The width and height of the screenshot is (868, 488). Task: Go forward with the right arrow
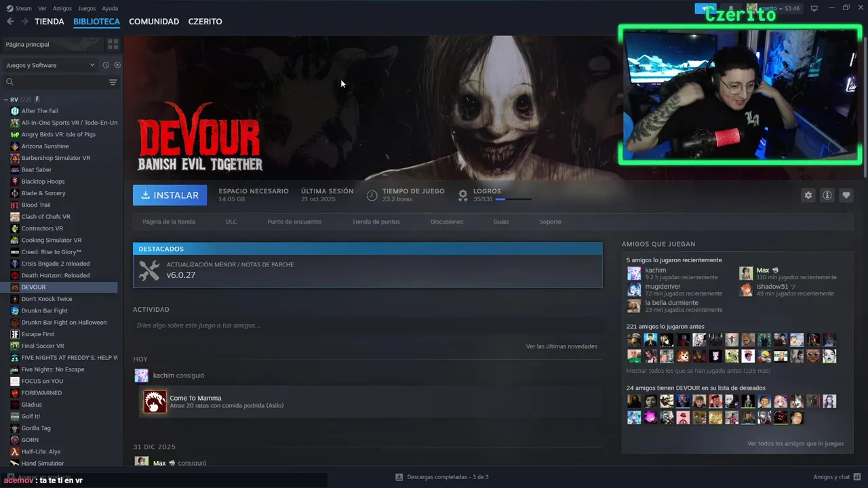click(24, 22)
